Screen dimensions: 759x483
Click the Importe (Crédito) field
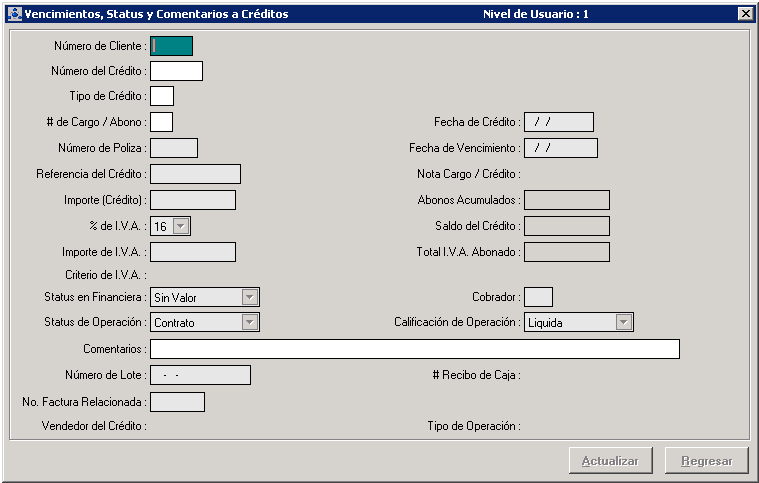tap(193, 200)
